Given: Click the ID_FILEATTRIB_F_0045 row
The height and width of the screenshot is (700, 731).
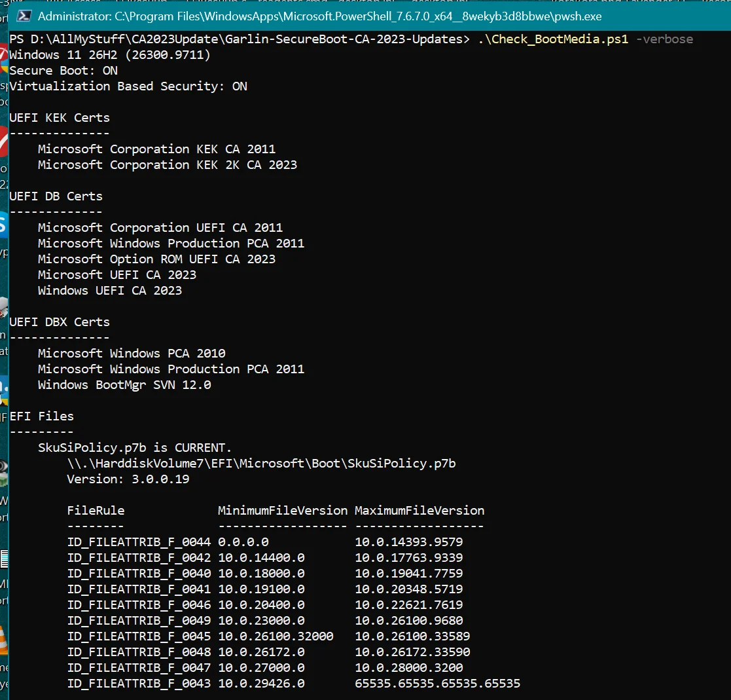Looking at the screenshot, I should (268, 636).
